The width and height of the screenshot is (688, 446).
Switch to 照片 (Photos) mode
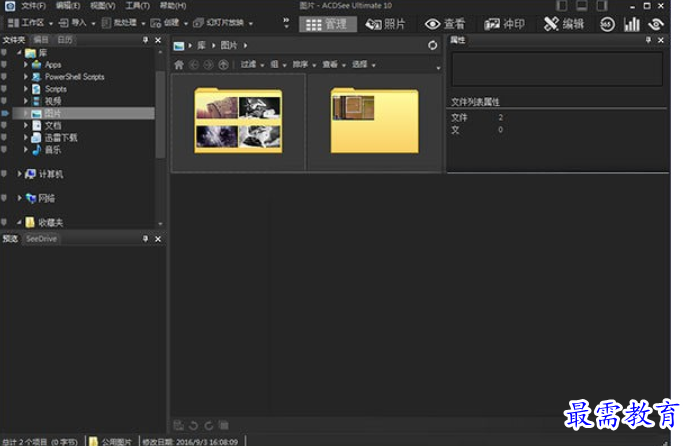(385, 24)
